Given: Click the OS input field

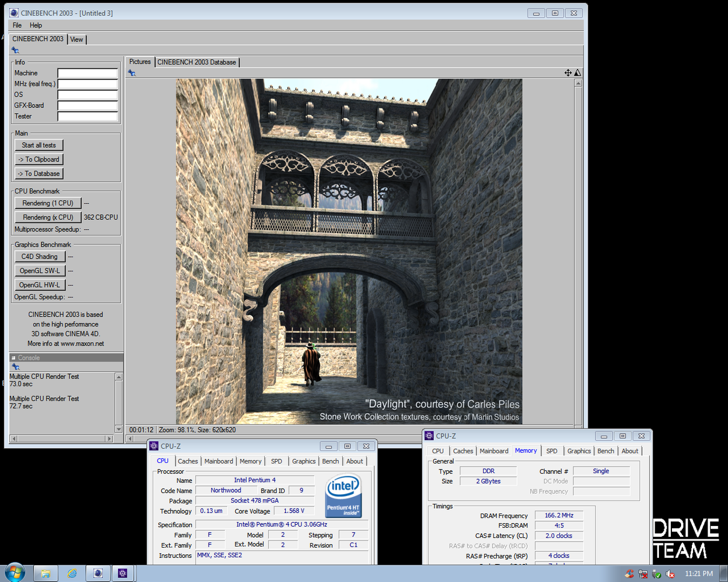Looking at the screenshot, I should click(x=87, y=95).
